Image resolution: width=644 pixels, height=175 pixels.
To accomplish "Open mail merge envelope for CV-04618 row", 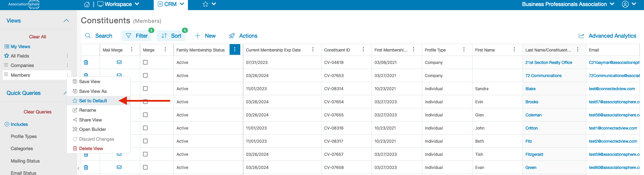I will click(119, 62).
